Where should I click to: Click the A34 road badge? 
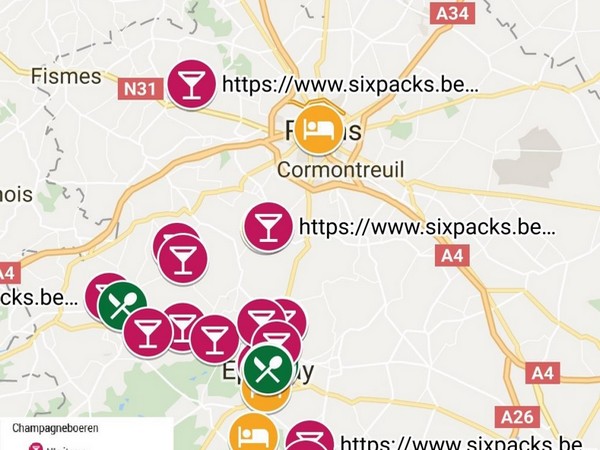(x=452, y=13)
